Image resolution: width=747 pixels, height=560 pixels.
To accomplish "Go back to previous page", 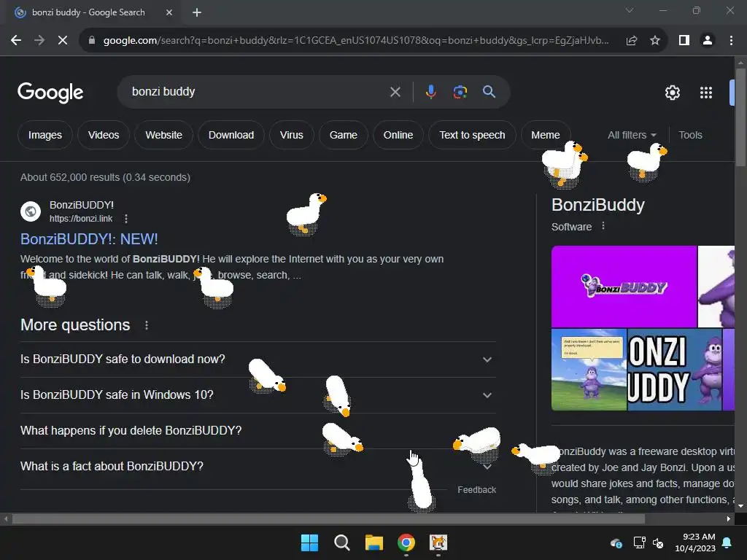I will (x=16, y=41).
